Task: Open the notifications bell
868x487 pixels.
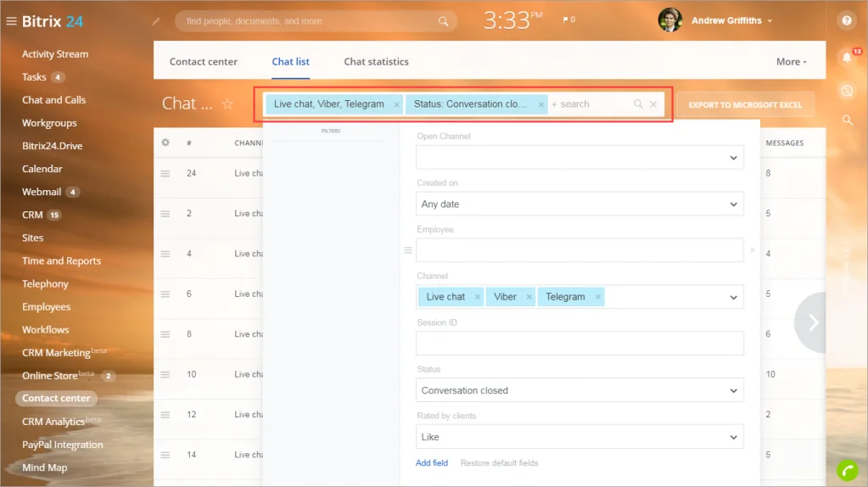Action: 847,57
